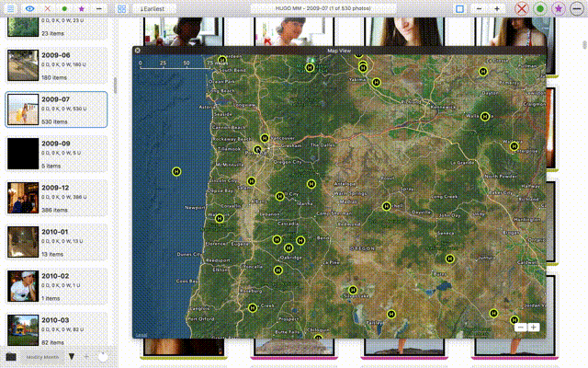The height and width of the screenshot is (368, 588).
Task: Click the map pin near Waldport coast
Action: (220, 218)
